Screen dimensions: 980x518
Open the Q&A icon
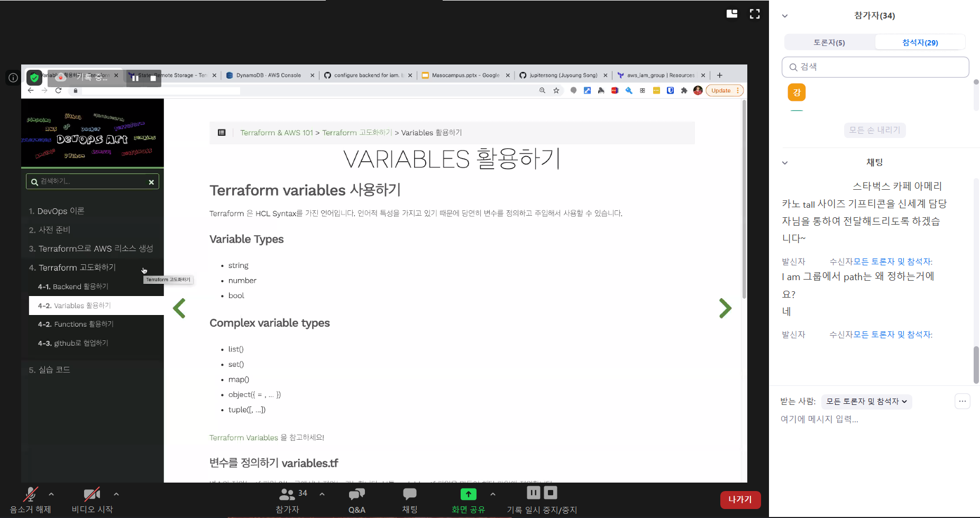[356, 495]
